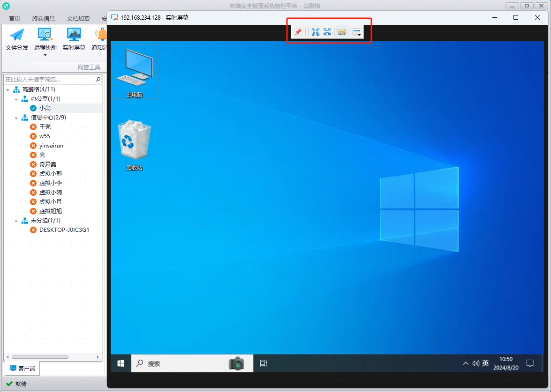Select the client w55
This screenshot has height=392, width=551.
coord(45,136)
